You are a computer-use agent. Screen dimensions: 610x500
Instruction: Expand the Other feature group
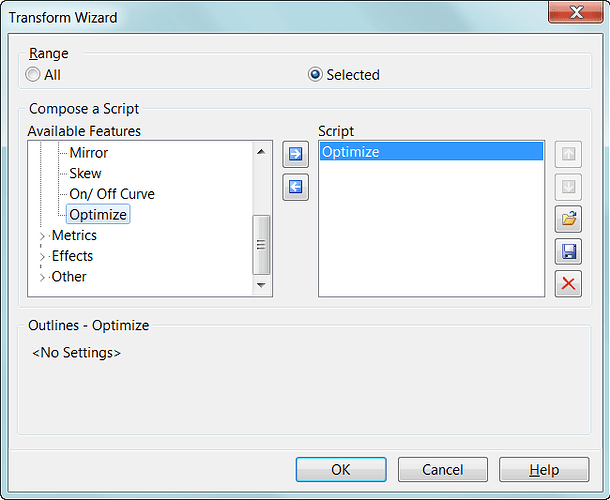tap(42, 277)
